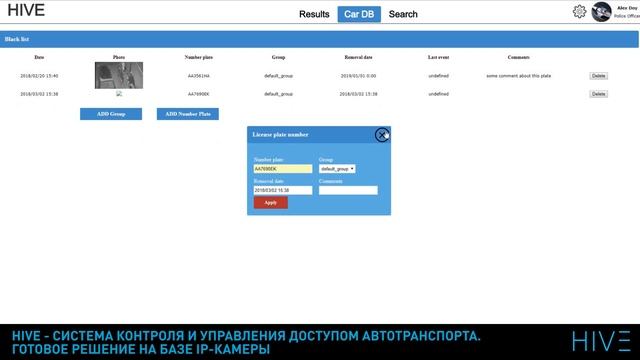Screen dimensions: 640x360
Task: Focus the Removal date input field
Action: click(283, 190)
